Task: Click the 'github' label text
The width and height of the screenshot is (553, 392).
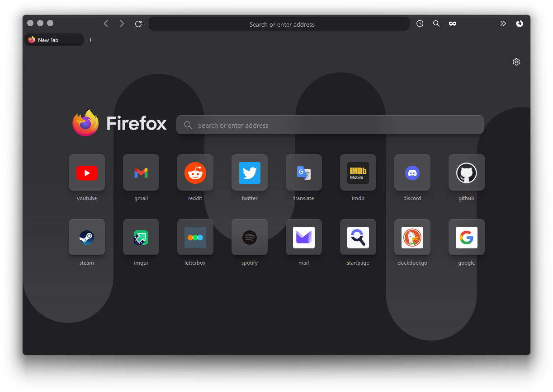Action: (467, 198)
